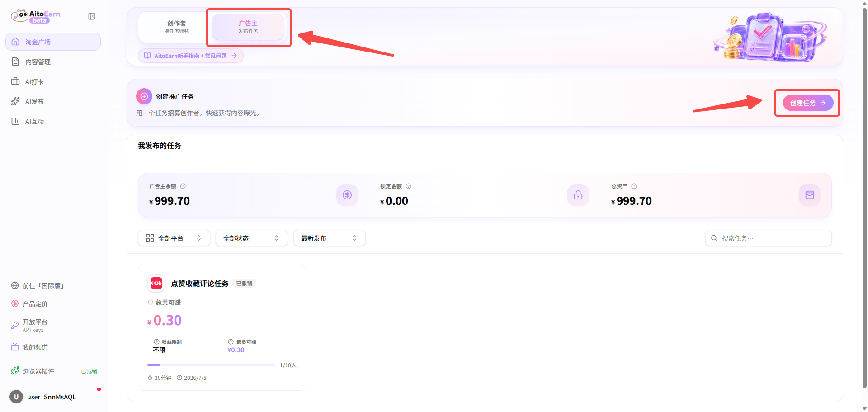This screenshot has width=868, height=412.
Task: Open the 最新发布 sort dropdown
Action: coord(330,238)
